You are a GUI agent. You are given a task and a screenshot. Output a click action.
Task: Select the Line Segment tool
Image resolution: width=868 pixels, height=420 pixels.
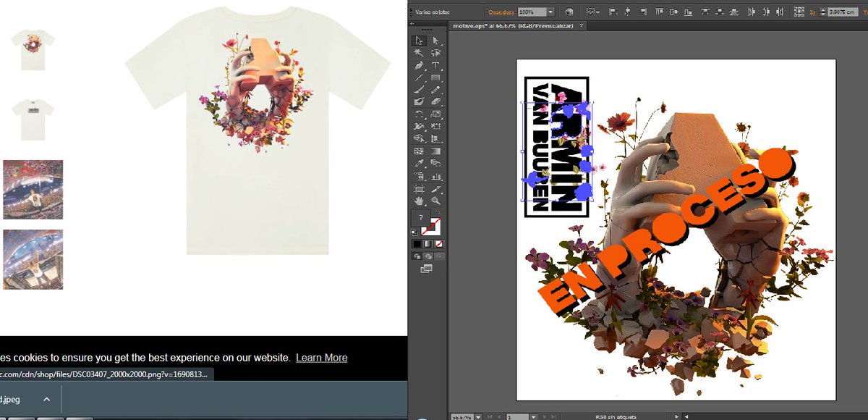[420, 77]
